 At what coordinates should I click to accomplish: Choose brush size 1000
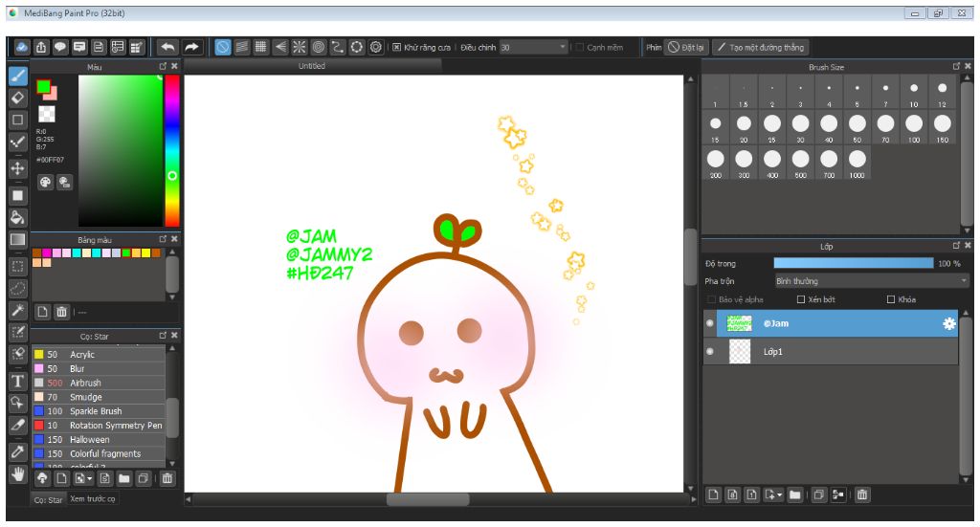click(x=857, y=163)
